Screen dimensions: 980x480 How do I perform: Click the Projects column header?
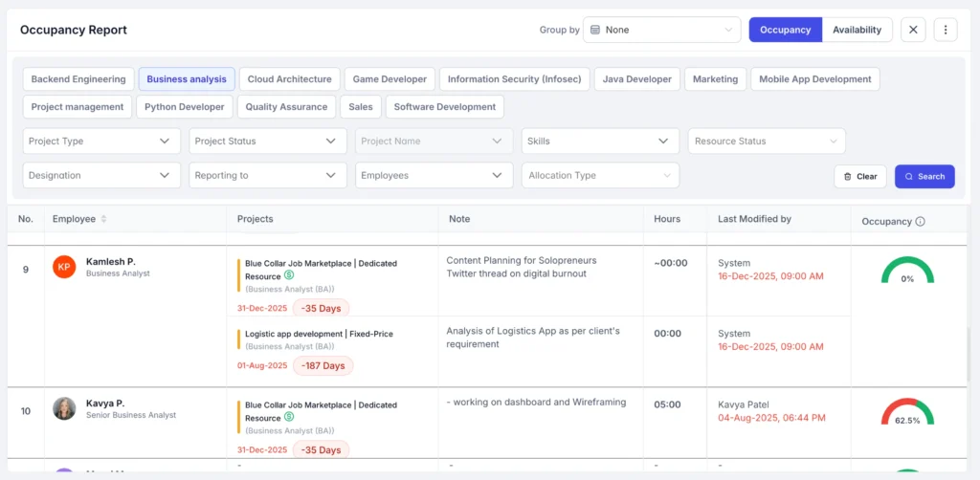point(255,219)
